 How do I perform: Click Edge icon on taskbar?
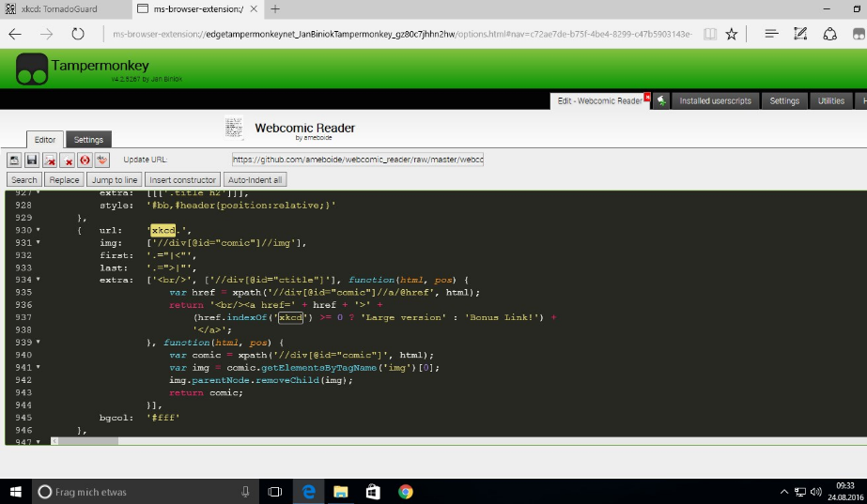[x=308, y=491]
